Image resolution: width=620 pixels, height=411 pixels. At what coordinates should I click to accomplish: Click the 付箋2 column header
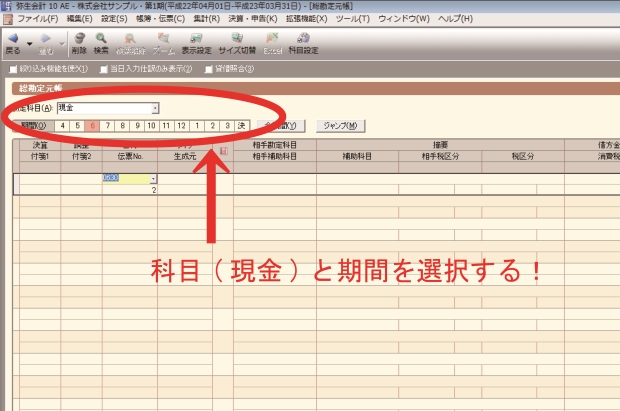(81, 156)
